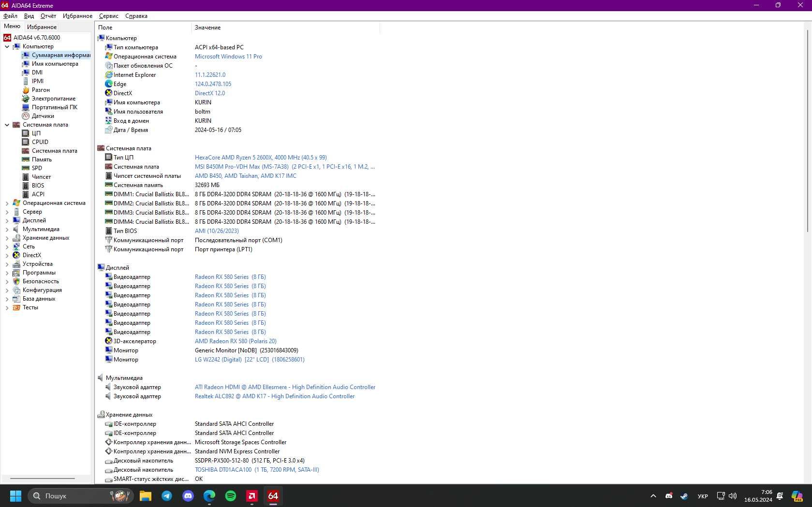Open the Windows Start menu
This screenshot has width=812, height=507.
click(15, 496)
